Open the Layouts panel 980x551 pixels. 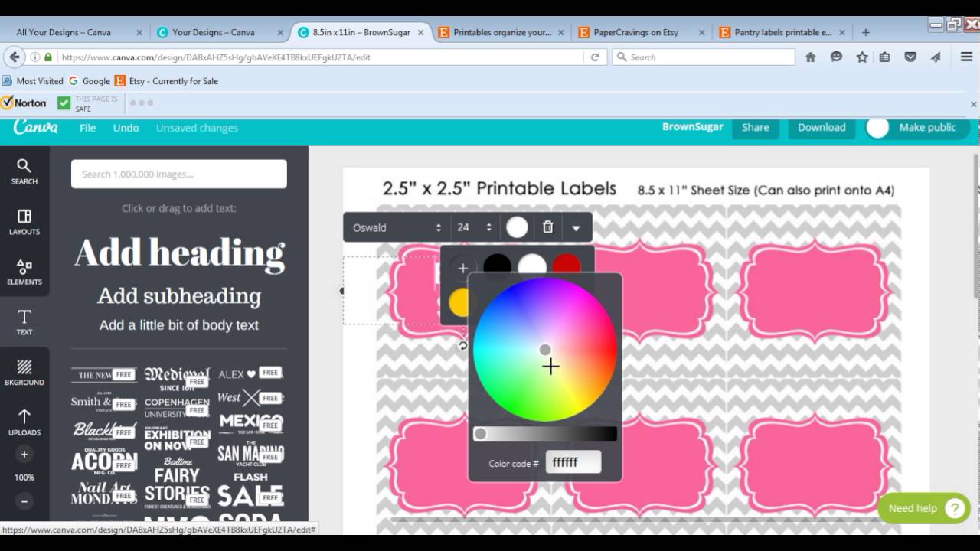pos(24,222)
